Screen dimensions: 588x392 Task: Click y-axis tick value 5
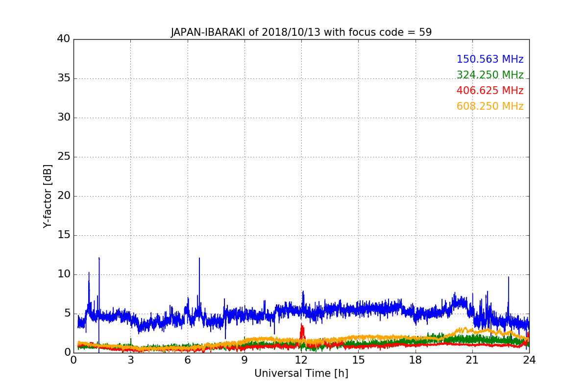67,314
